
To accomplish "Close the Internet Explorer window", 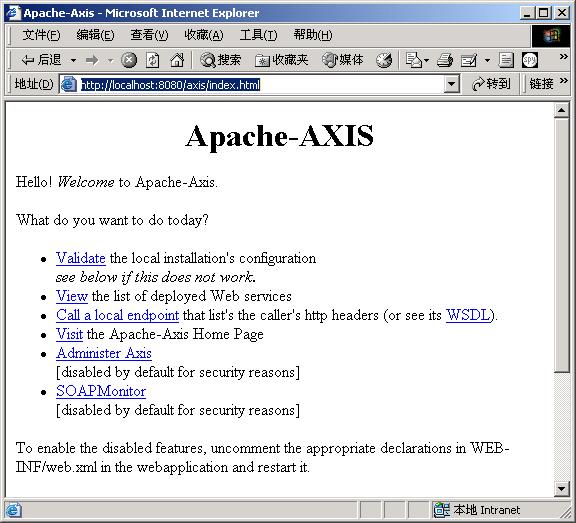I will [x=562, y=13].
